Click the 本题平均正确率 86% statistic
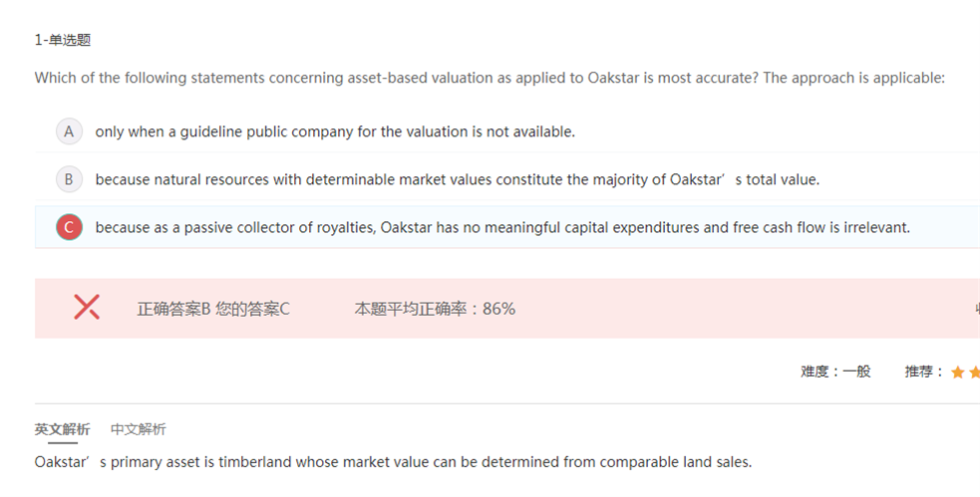980x497 pixels. [435, 309]
